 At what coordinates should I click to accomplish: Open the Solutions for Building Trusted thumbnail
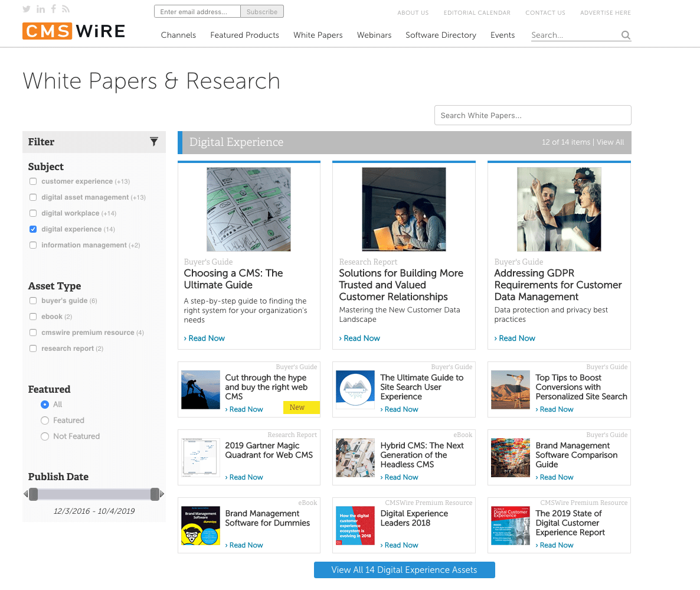[x=404, y=210]
